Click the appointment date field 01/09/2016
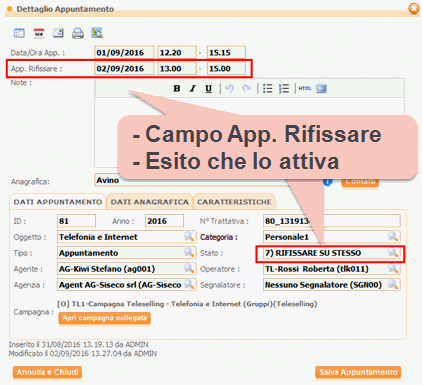 tap(124, 53)
